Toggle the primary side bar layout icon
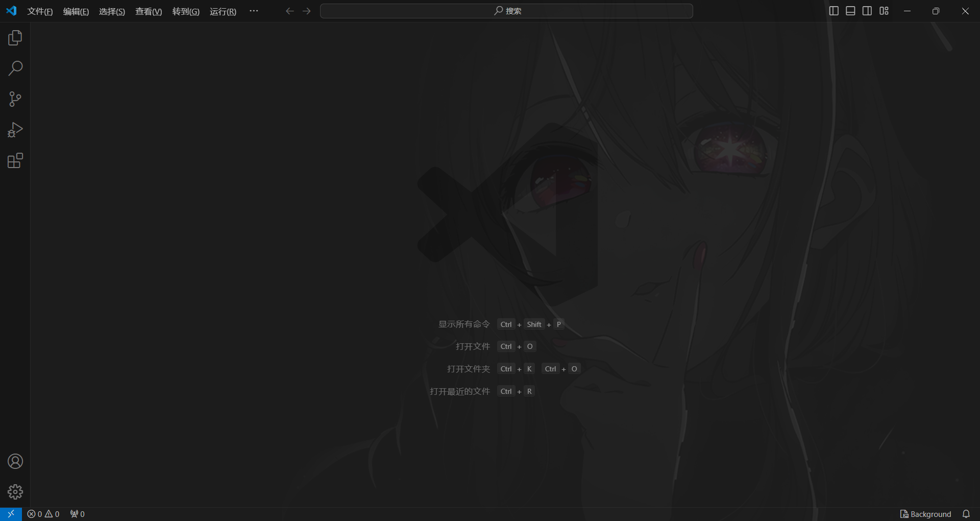The image size is (980, 521). click(x=834, y=11)
